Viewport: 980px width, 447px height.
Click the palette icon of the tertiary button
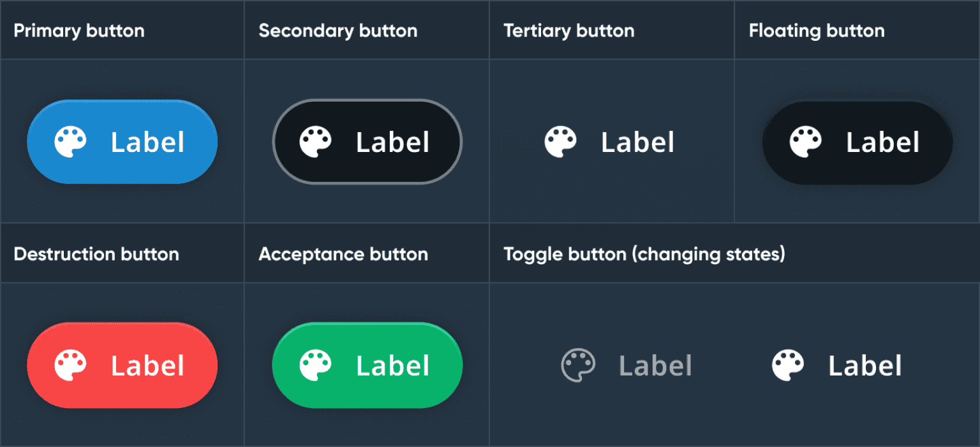click(560, 142)
